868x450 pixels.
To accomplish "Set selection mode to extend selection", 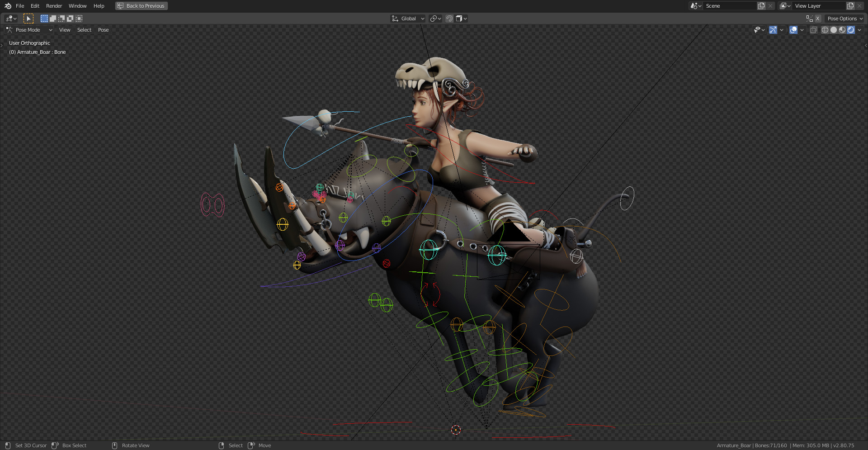I will [52, 19].
